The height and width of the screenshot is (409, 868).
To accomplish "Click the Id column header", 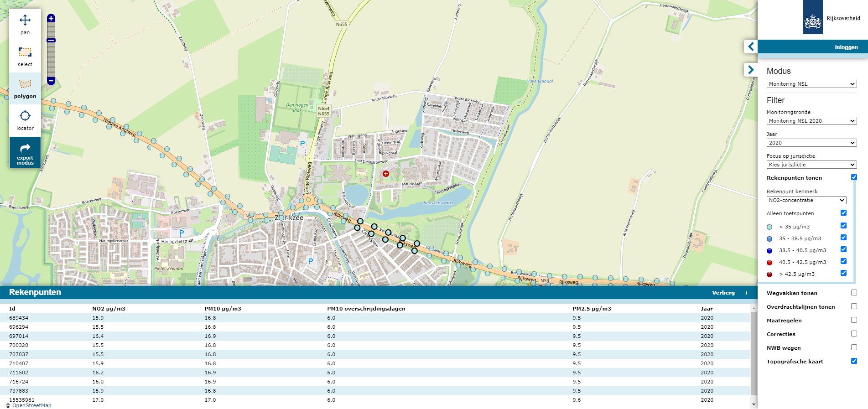I will (12, 309).
